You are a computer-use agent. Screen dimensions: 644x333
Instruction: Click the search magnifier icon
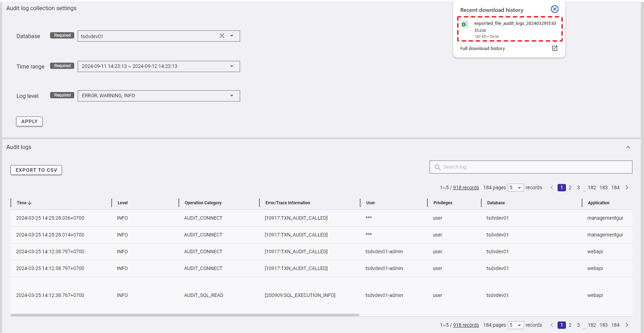(437, 167)
